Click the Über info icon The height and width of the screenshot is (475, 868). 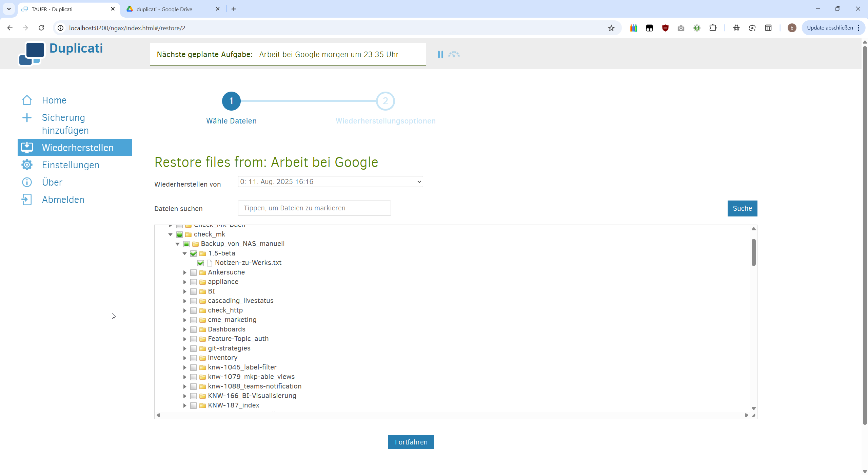coord(27,182)
